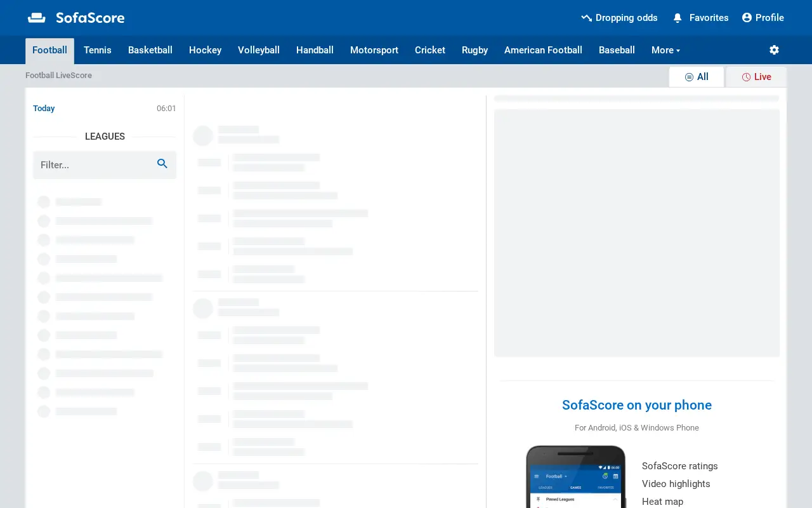Viewport: 812px width, 508px height.
Task: Show only Live matches
Action: [x=756, y=77]
